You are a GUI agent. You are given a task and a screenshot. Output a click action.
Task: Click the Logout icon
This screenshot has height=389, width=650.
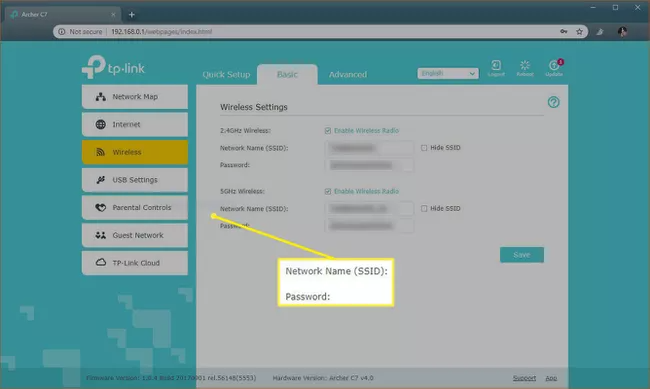point(496,68)
